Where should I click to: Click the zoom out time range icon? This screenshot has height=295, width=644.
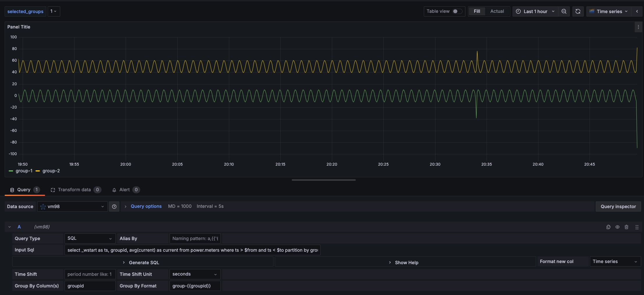[x=564, y=11]
